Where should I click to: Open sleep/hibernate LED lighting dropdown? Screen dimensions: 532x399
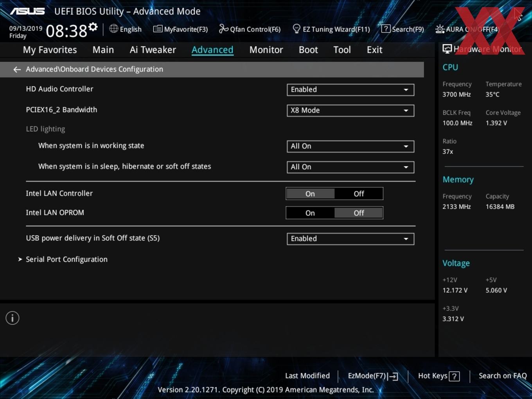350,167
